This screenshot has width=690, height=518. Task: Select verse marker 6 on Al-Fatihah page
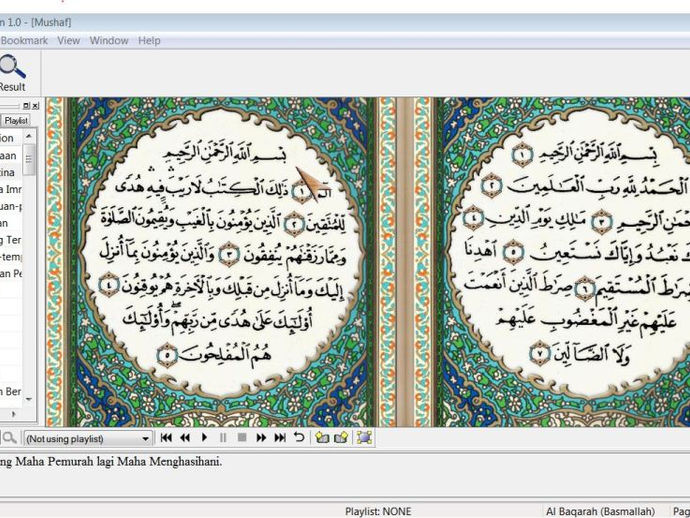tap(585, 289)
